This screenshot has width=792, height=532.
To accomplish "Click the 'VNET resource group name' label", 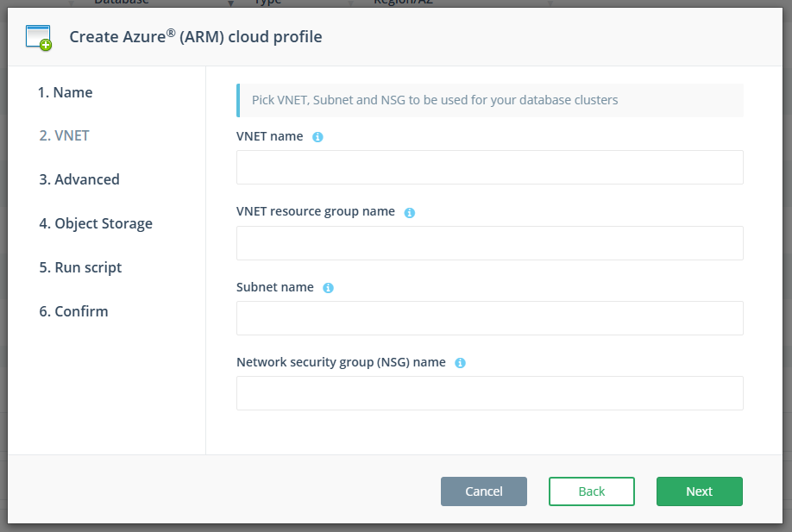I will click(x=316, y=211).
